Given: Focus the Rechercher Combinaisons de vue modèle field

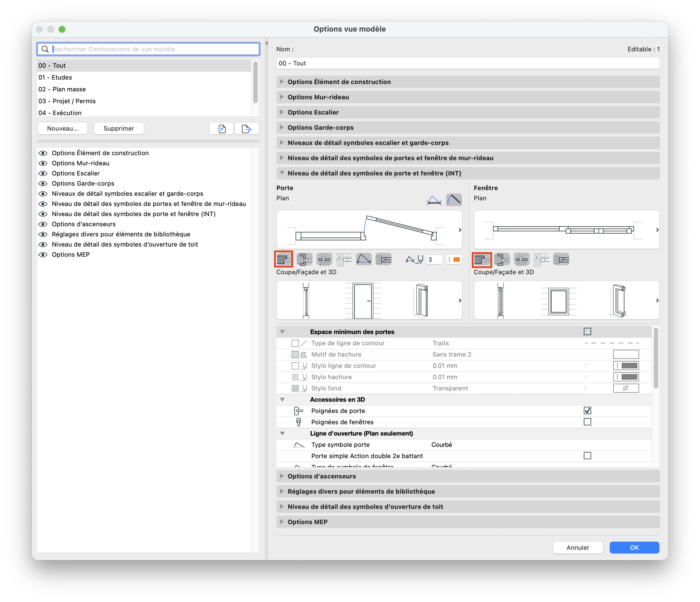Looking at the screenshot, I should (148, 49).
